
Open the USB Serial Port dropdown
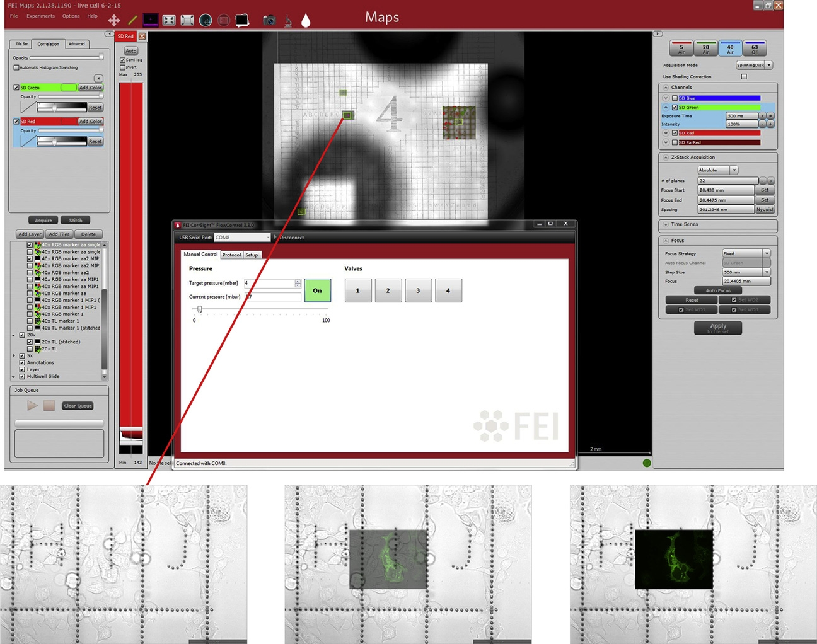pos(243,238)
